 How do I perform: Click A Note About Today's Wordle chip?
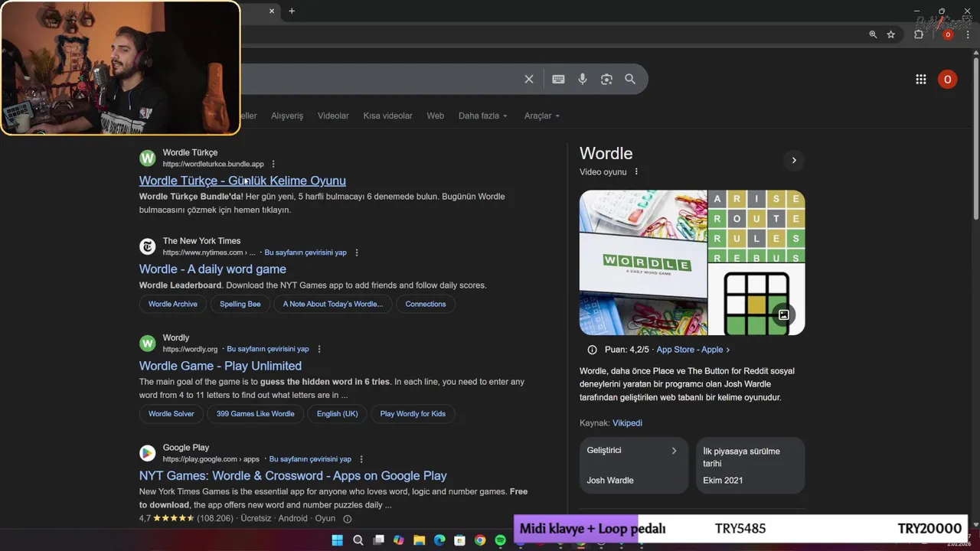click(333, 304)
